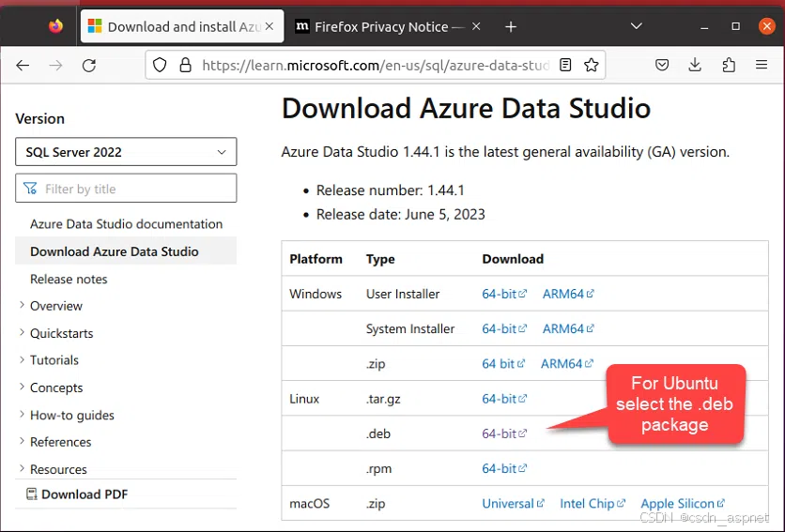This screenshot has height=532, width=785.
Task: Open the Firefox hamburger menu
Action: click(762, 65)
